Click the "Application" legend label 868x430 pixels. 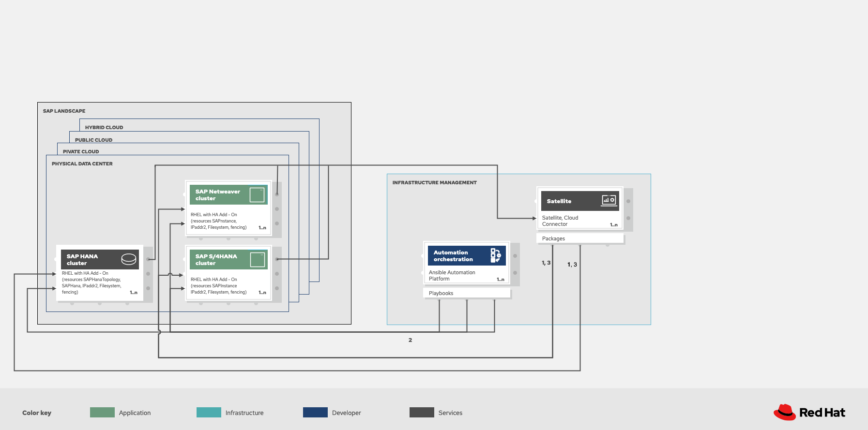coord(135,413)
